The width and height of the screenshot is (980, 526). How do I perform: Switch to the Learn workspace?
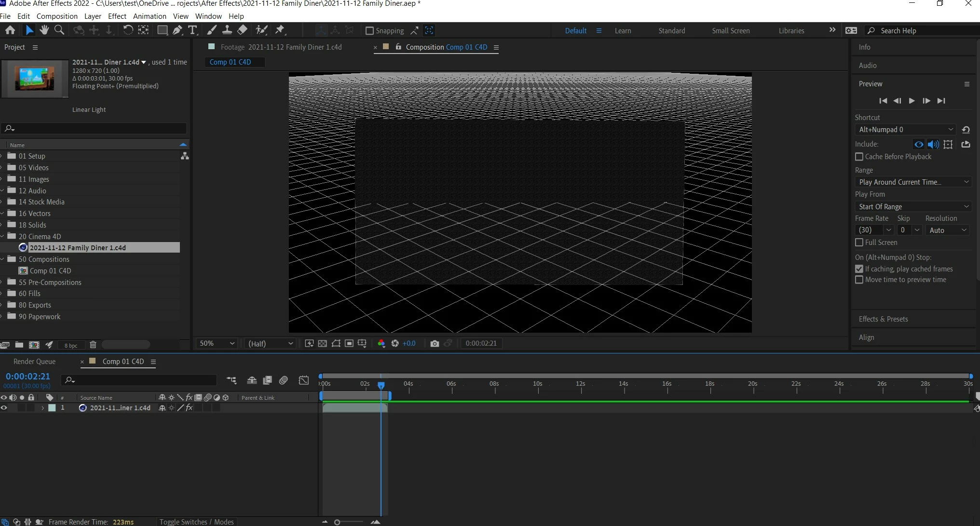point(623,30)
